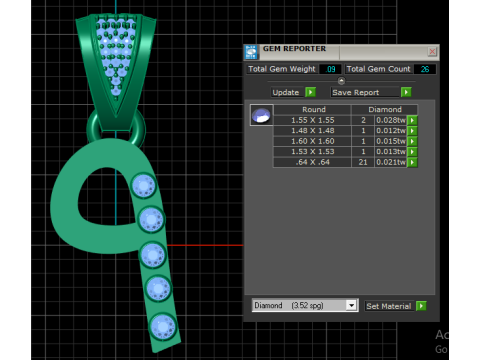
Task: Select the 1.60 X 1.60 size cell
Action: click(313, 141)
